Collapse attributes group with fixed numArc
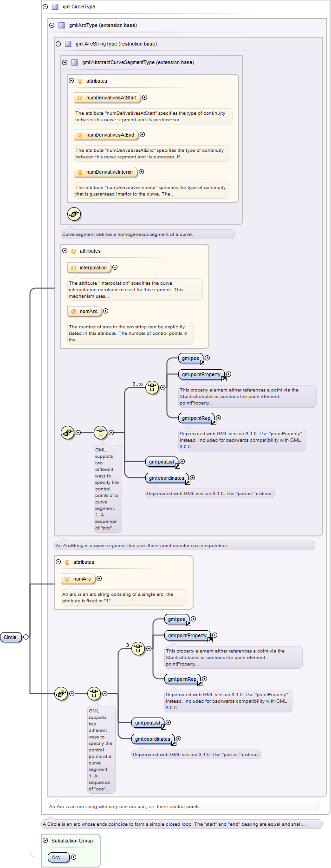This screenshot has width=331, height=868. pos(58,562)
